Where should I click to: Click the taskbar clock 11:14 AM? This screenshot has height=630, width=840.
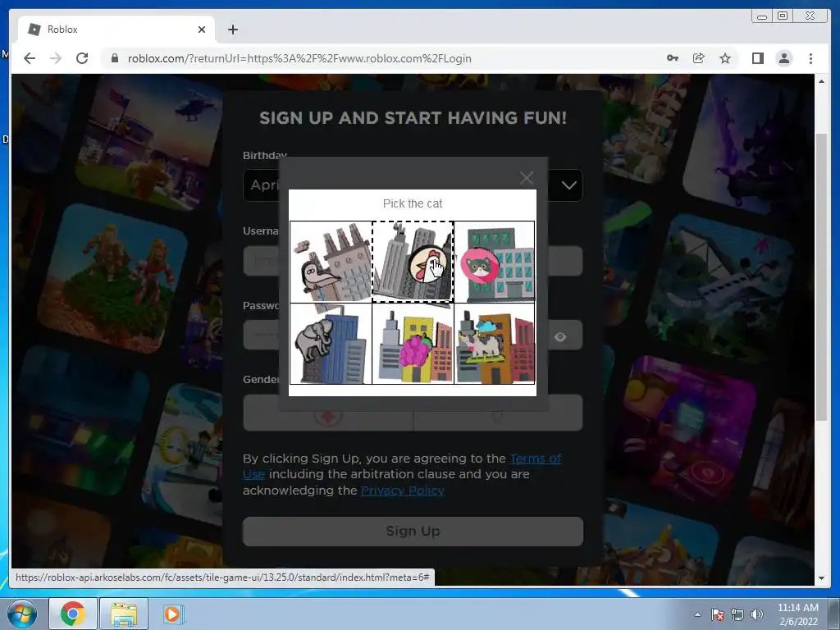[797, 608]
